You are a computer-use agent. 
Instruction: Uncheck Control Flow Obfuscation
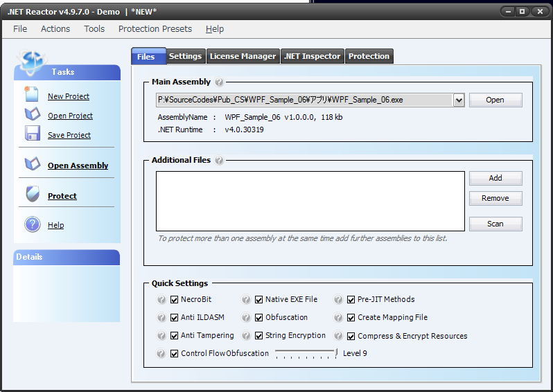174,354
